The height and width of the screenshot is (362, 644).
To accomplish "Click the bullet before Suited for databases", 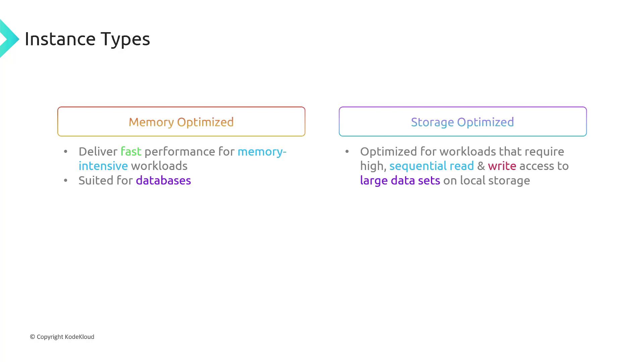I will (x=66, y=180).
